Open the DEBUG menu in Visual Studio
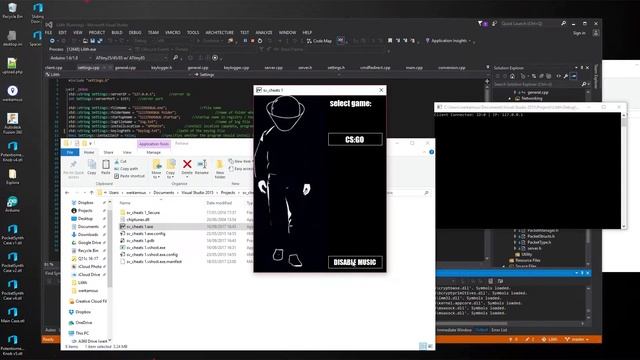This screenshot has height=360, width=640. pyautogui.click(x=135, y=32)
